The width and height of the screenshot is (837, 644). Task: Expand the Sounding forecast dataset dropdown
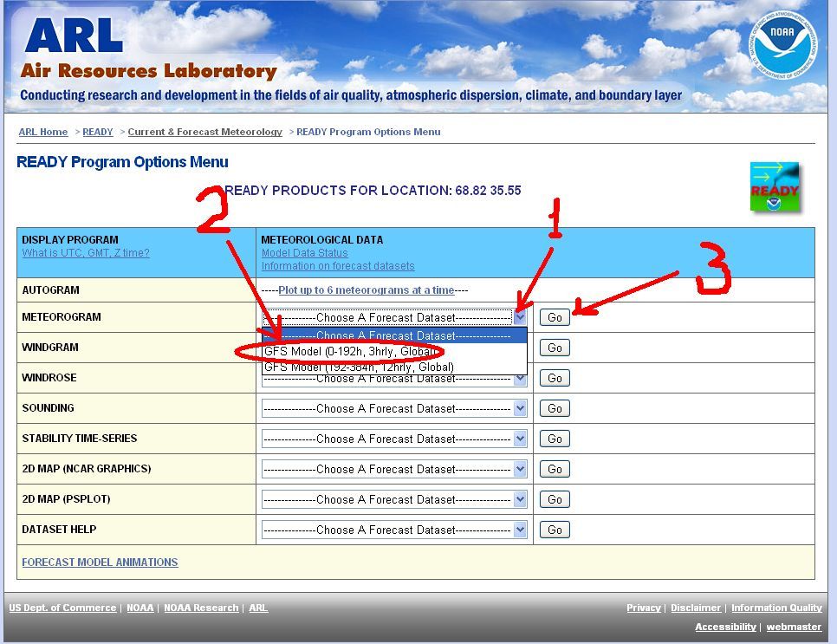(394, 408)
